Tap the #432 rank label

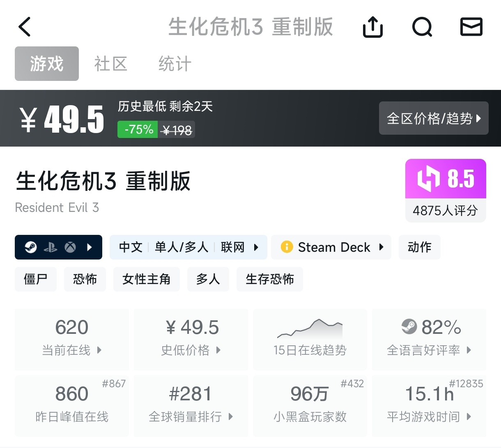pyautogui.click(x=352, y=384)
